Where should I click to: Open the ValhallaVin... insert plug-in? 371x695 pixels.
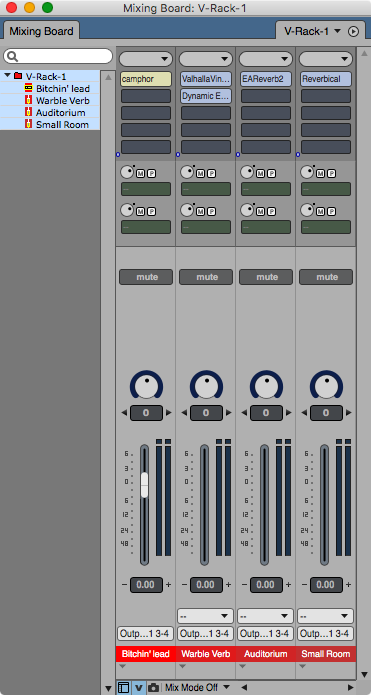point(206,79)
